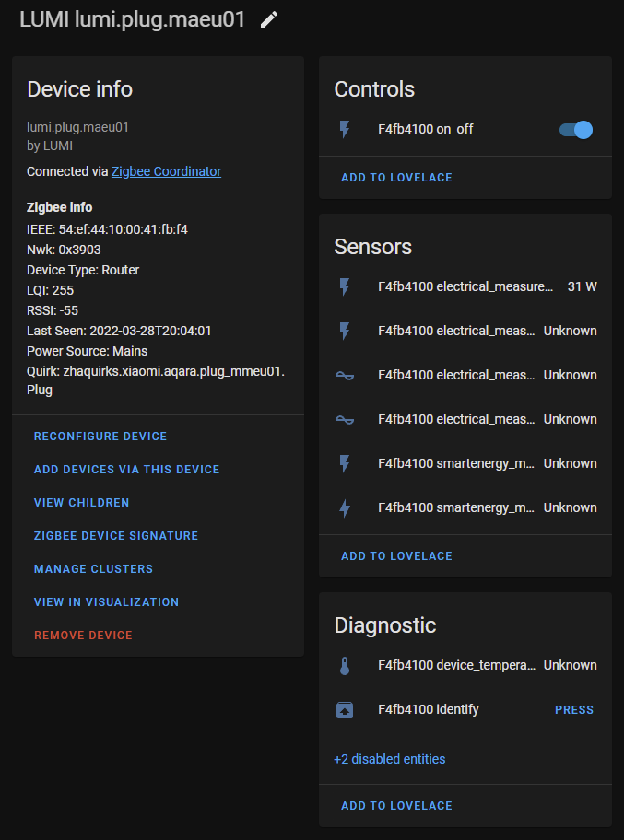Expand the +2 disabled entities link
Image resolution: width=624 pixels, height=840 pixels.
[390, 759]
